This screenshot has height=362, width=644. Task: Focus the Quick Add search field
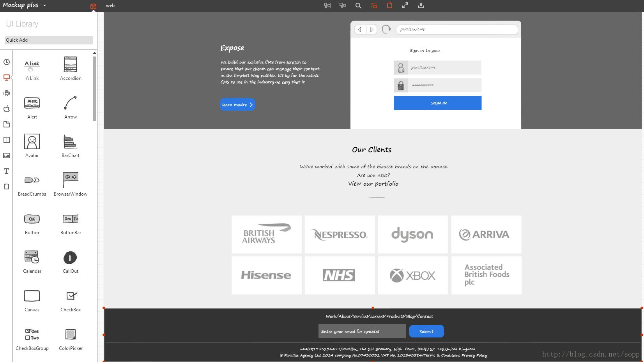pos(49,40)
